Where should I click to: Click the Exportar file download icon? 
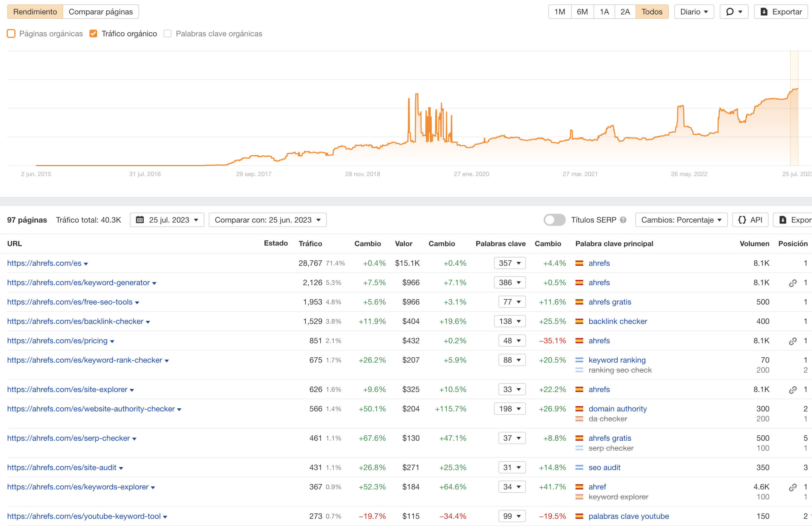pos(763,11)
